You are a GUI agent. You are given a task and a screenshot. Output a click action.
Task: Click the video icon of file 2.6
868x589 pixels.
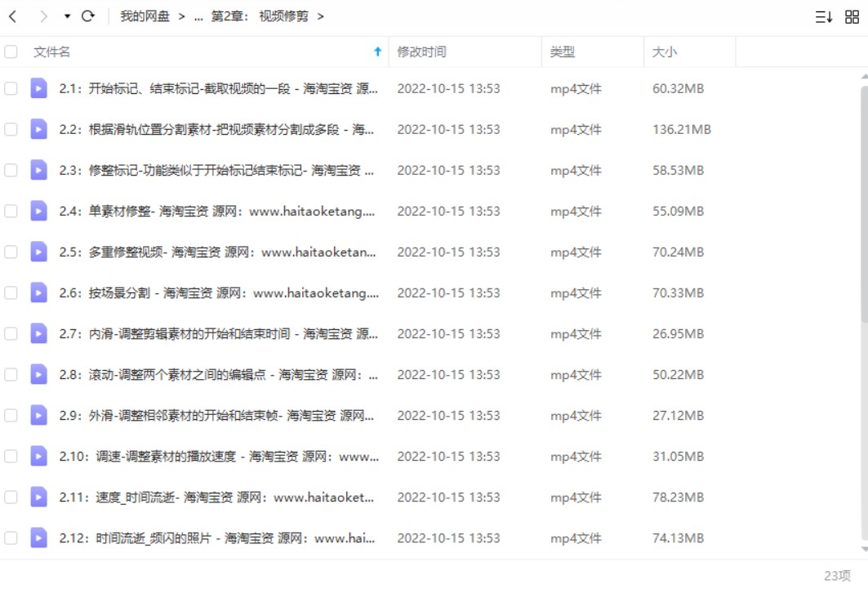point(38,292)
